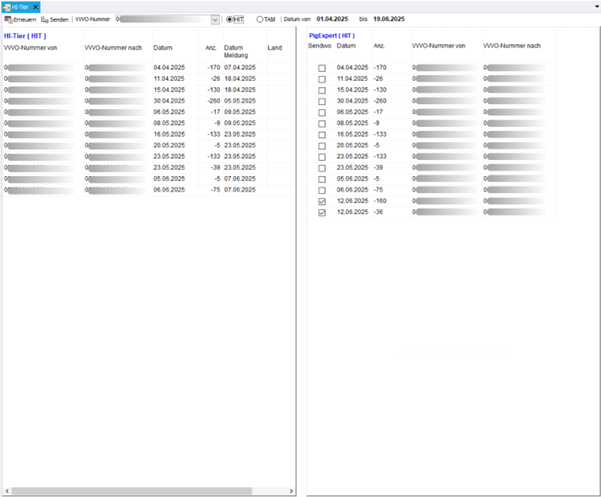Uncheck the checkbox for the -160 row

click(x=321, y=201)
